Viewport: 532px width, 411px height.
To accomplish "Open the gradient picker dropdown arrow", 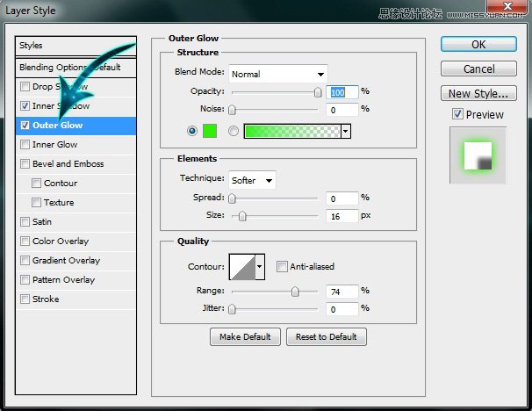I will [x=346, y=131].
